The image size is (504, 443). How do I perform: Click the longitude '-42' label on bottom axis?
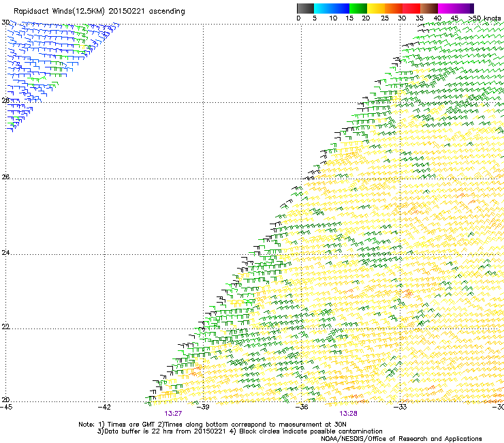pyautogui.click(x=104, y=407)
